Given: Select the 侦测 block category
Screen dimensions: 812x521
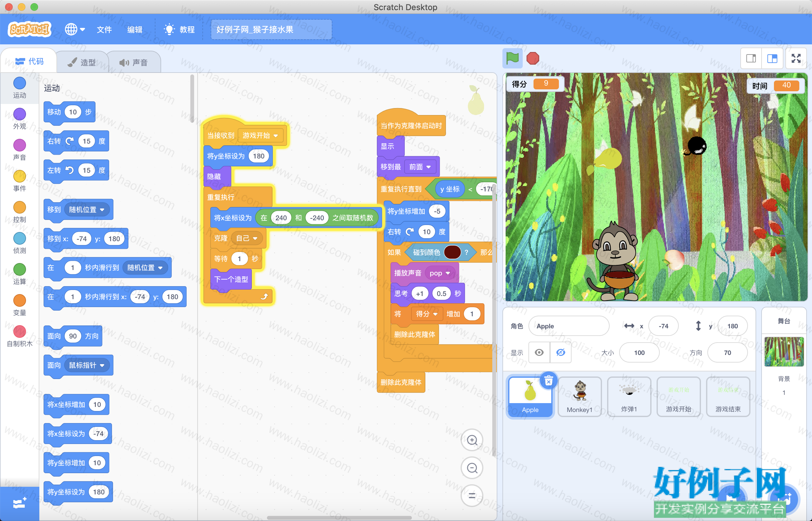Looking at the screenshot, I should point(20,243).
